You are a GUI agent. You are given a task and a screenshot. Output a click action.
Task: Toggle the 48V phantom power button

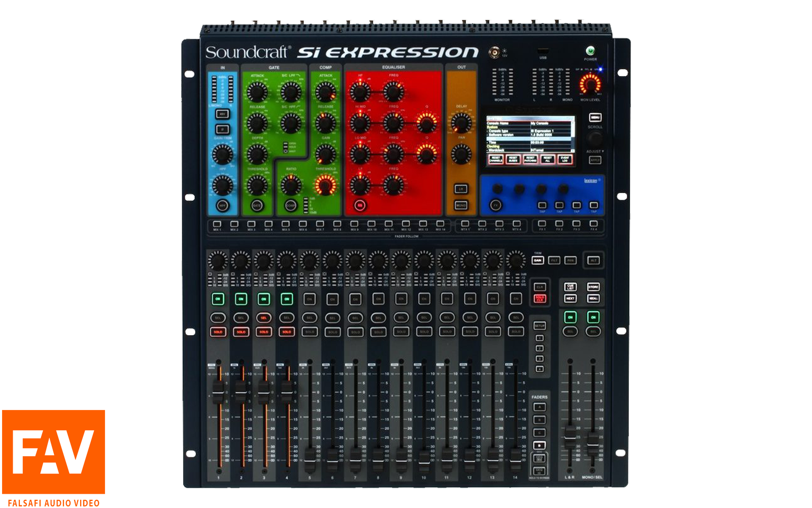(222, 114)
